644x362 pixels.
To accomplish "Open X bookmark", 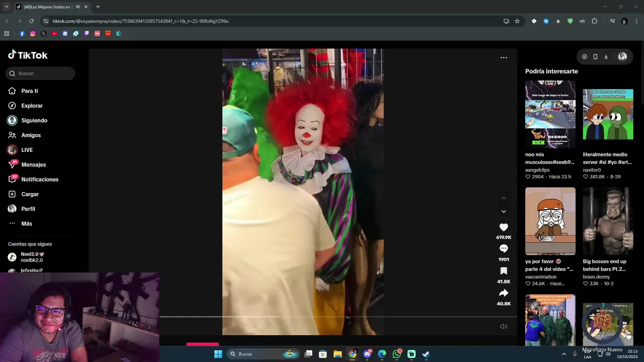I will click(43, 34).
